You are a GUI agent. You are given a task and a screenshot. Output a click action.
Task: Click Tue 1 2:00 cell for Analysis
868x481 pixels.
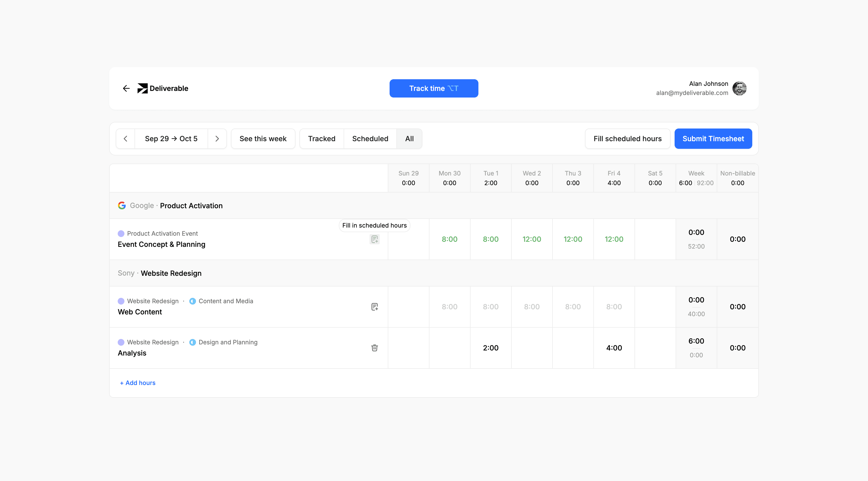pyautogui.click(x=491, y=348)
